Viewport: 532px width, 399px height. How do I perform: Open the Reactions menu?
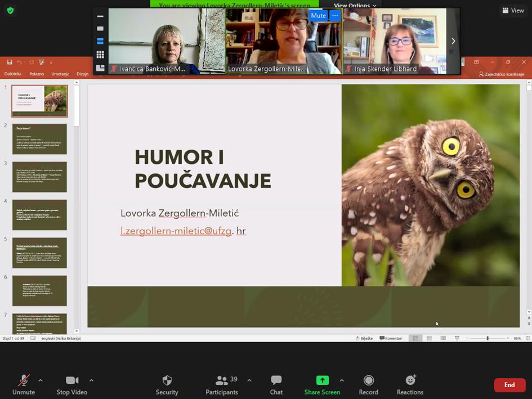tap(410, 385)
